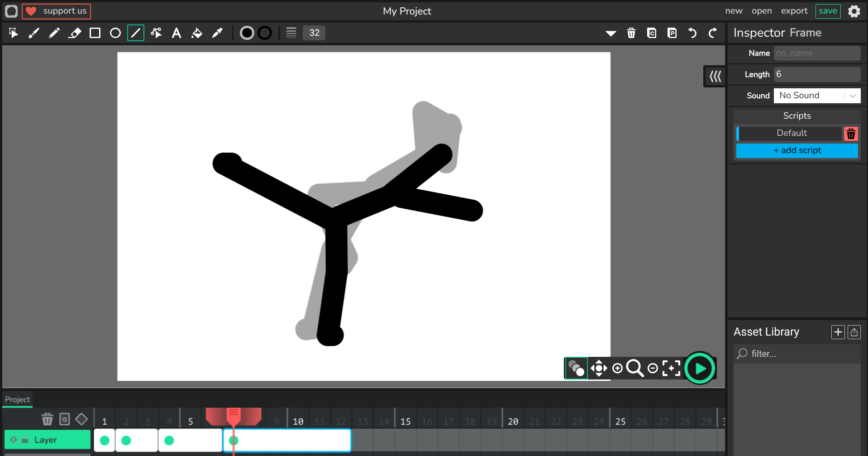Collapse the Inspector panel with chevrons
Image resolution: width=868 pixels, height=456 pixels.
(x=715, y=76)
